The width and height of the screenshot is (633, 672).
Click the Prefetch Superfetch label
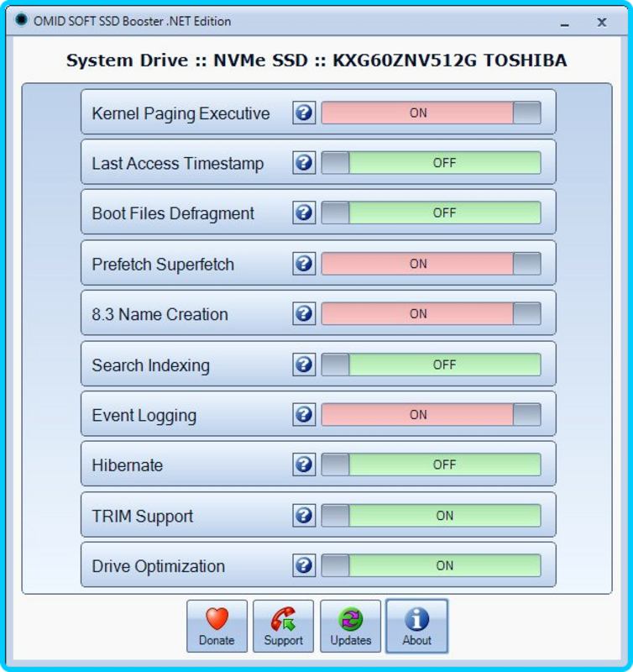click(163, 265)
